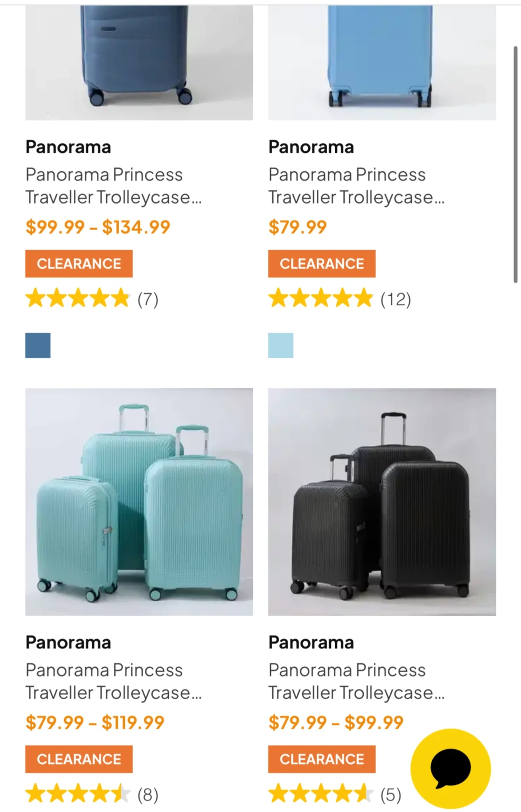Click the vertical scrollbar on the right edge

click(x=515, y=164)
